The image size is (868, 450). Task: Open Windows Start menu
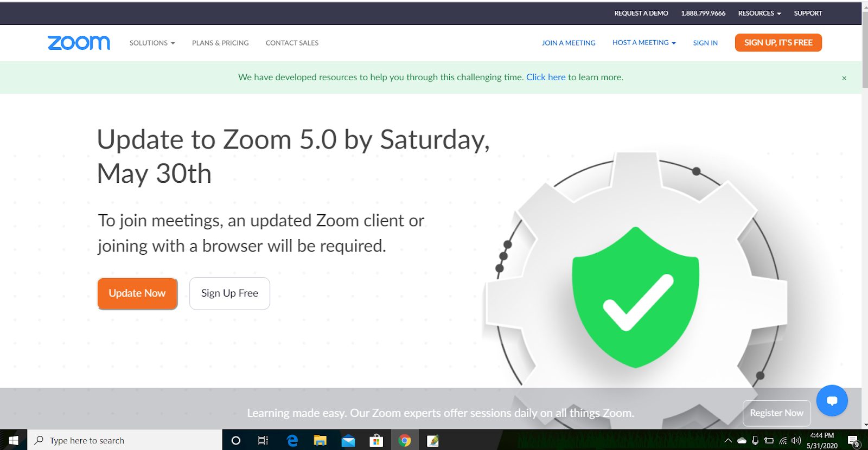click(14, 440)
